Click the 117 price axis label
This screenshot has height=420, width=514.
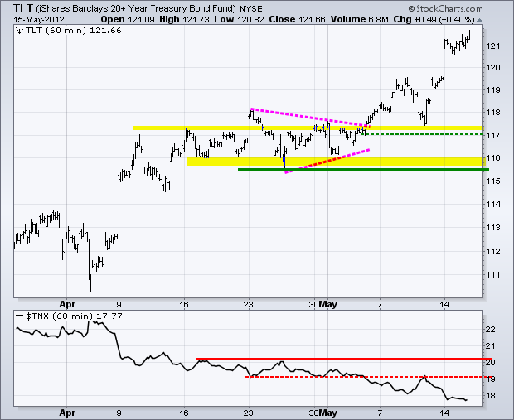(493, 135)
